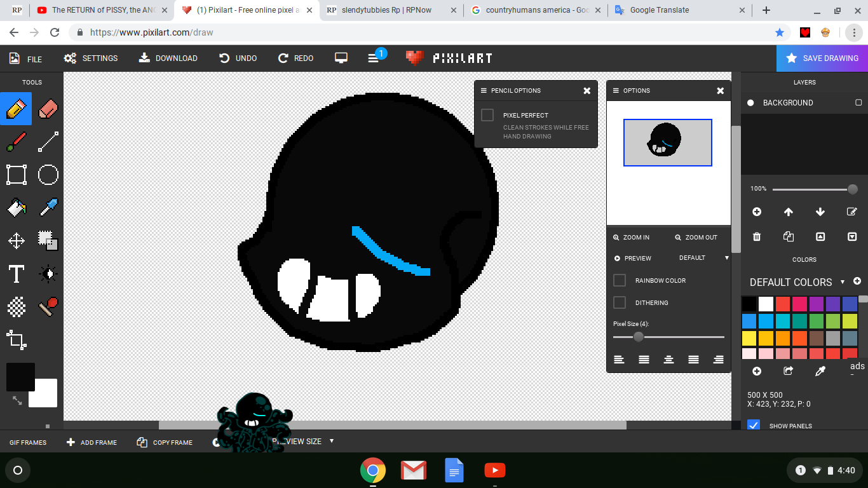Open the File menu
Screen dimensions: 868x488
coord(25,58)
